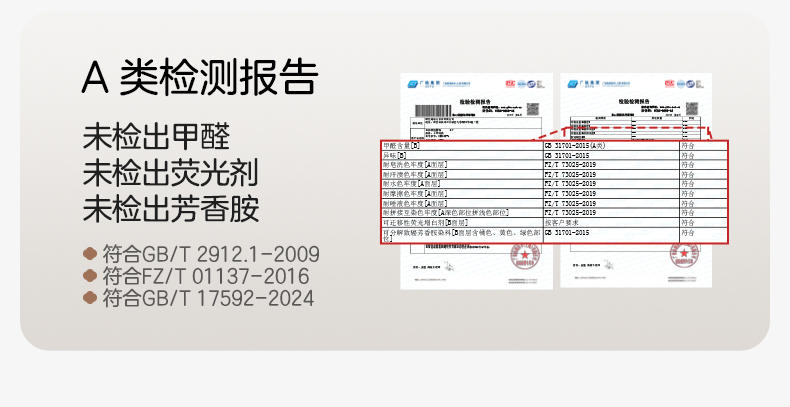
Task: Click 'GB 31701-2015' in the 异味 row
Action: [x=567, y=155]
